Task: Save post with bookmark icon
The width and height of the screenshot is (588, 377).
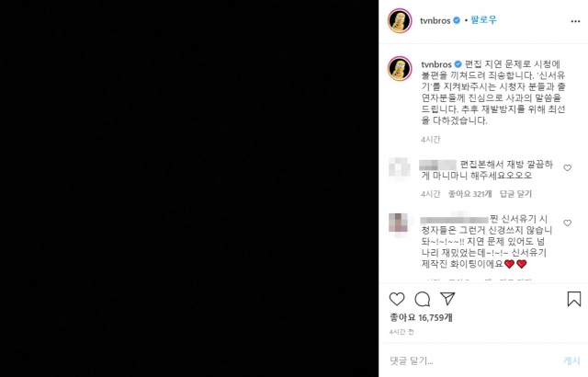Action: tap(573, 299)
